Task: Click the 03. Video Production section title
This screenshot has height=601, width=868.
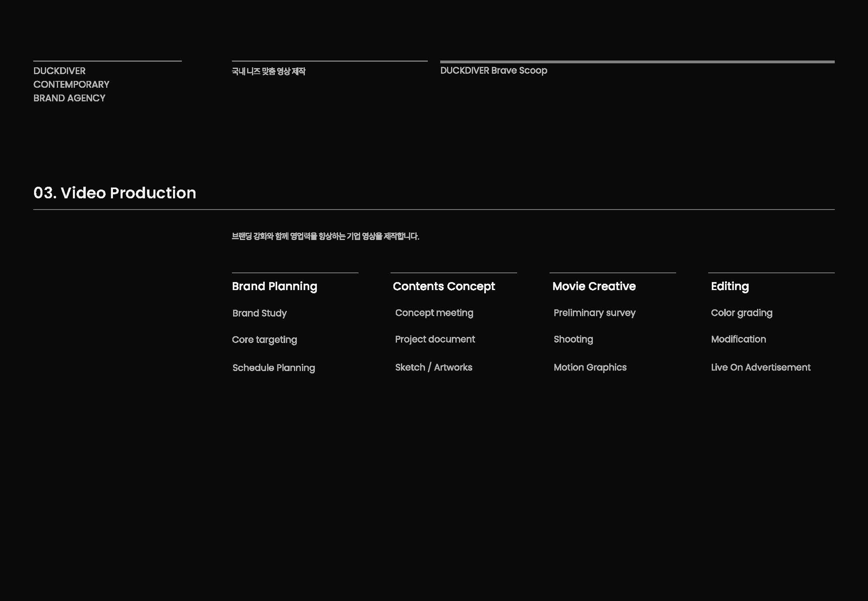Action: coord(115,193)
